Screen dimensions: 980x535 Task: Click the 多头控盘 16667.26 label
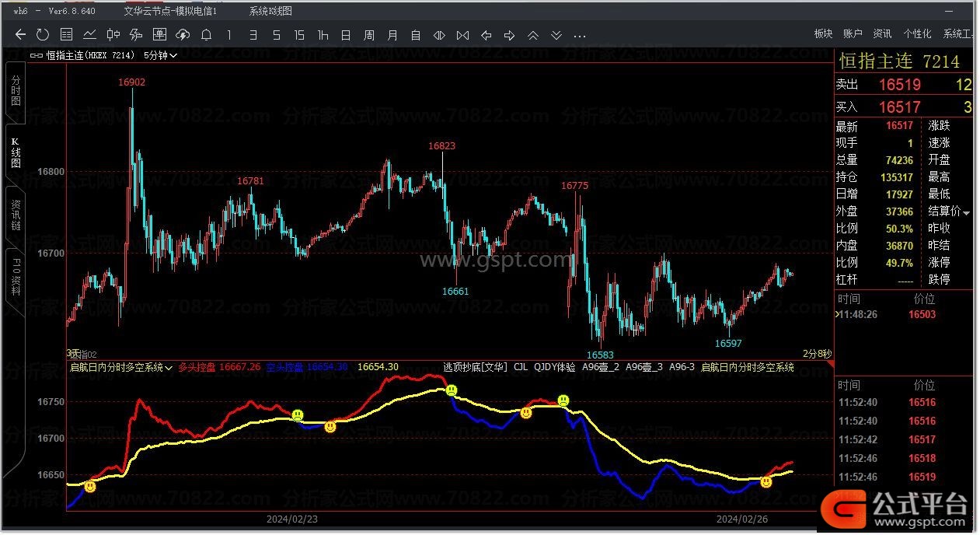tap(219, 367)
